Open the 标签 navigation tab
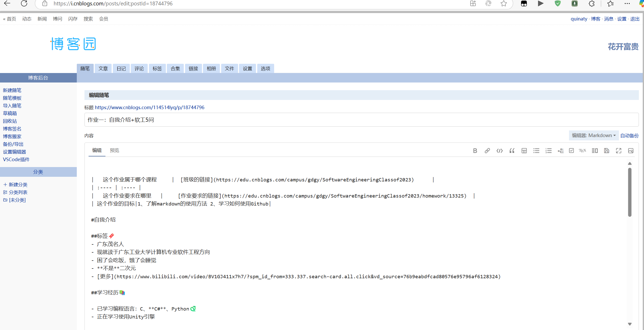 pyautogui.click(x=157, y=68)
